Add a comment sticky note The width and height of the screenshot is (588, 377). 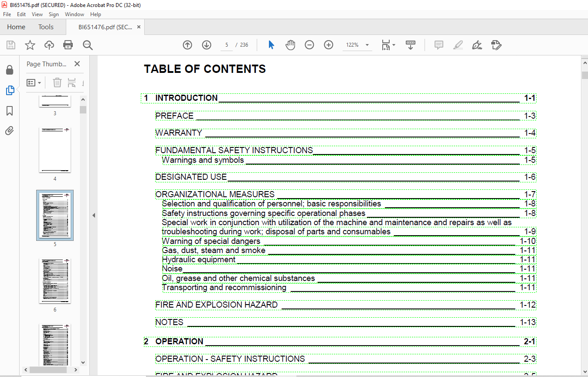(x=439, y=45)
